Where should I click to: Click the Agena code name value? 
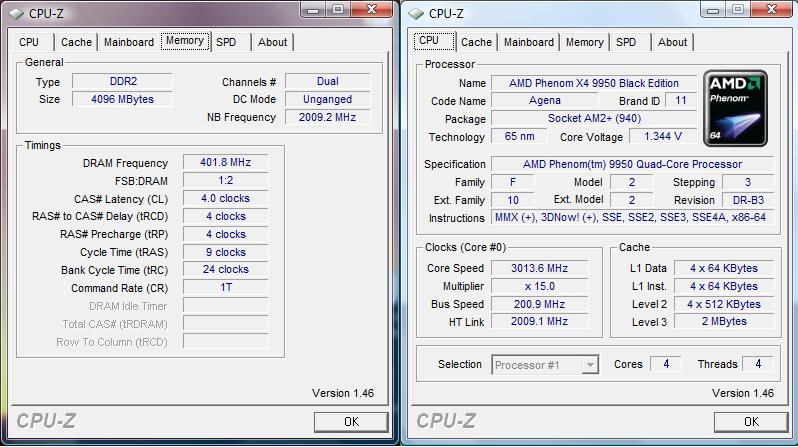[545, 100]
